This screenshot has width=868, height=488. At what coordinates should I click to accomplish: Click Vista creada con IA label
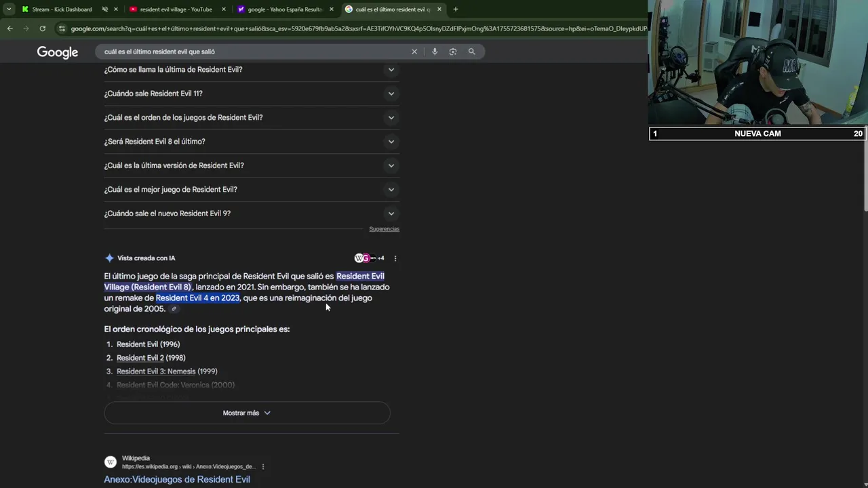click(x=146, y=258)
